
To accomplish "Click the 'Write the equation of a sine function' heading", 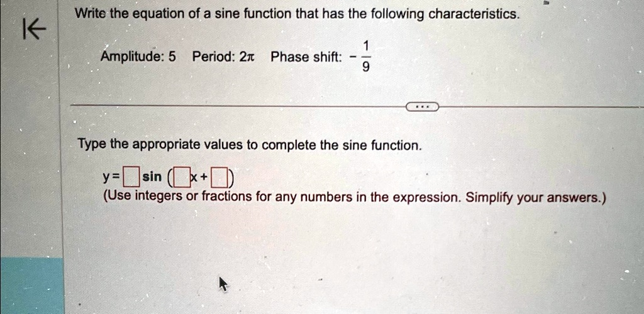I will click(x=297, y=14).
